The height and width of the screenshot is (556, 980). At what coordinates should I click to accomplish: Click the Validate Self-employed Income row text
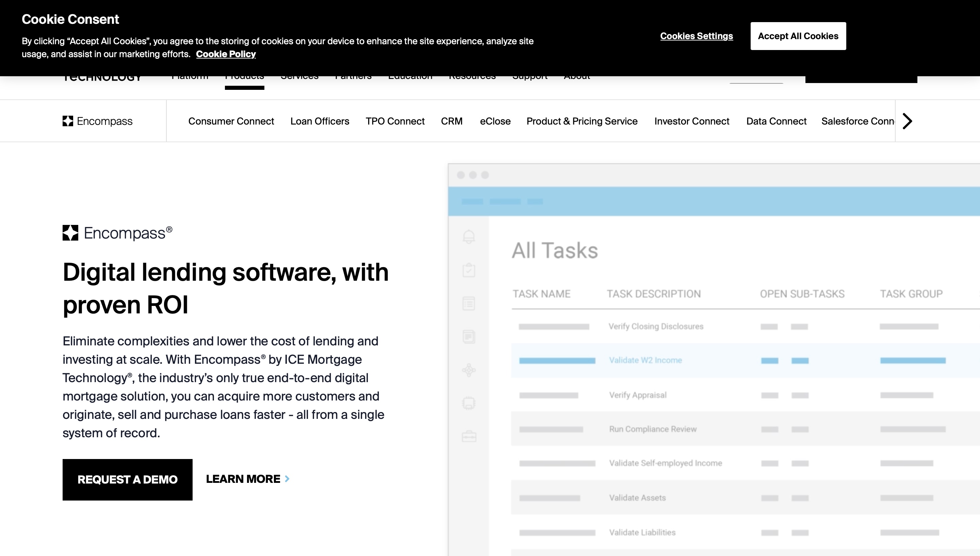tap(666, 463)
